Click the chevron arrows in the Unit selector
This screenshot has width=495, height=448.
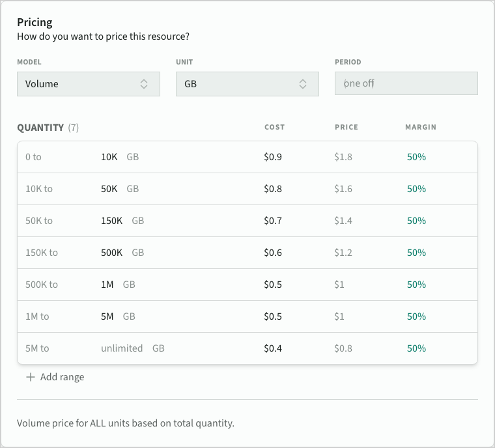(303, 84)
